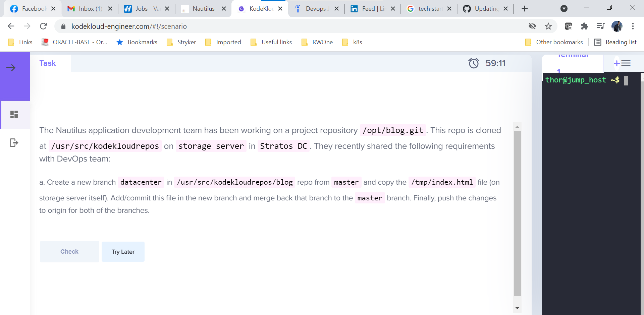Open the Chrome extensions puzzle icon
This screenshot has width=644, height=315.
[x=584, y=26]
